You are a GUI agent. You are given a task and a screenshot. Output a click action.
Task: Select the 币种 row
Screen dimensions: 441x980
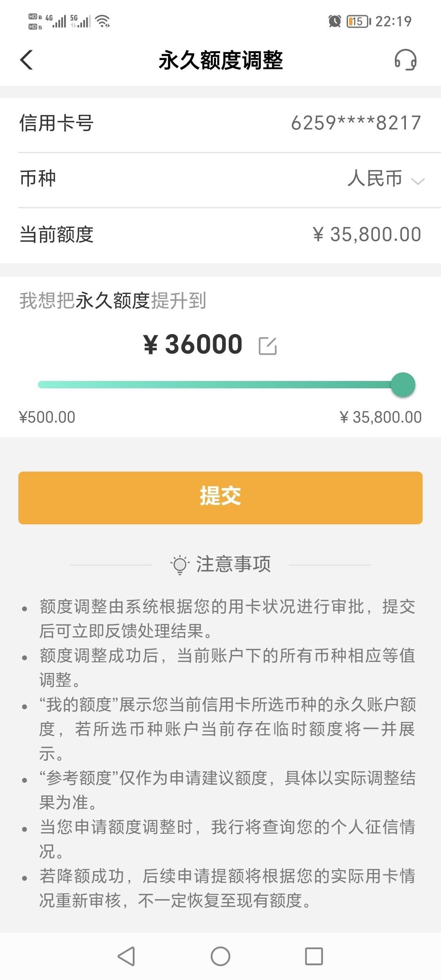220,180
